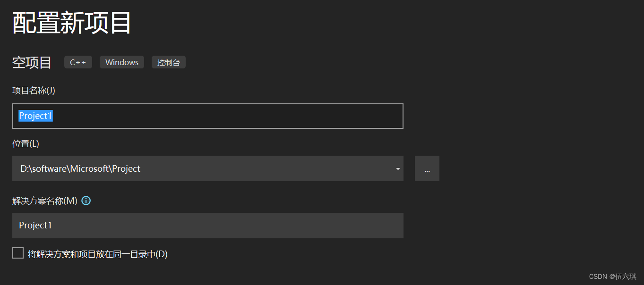
Task: Focus the 项目名称 input field
Action: (x=208, y=116)
